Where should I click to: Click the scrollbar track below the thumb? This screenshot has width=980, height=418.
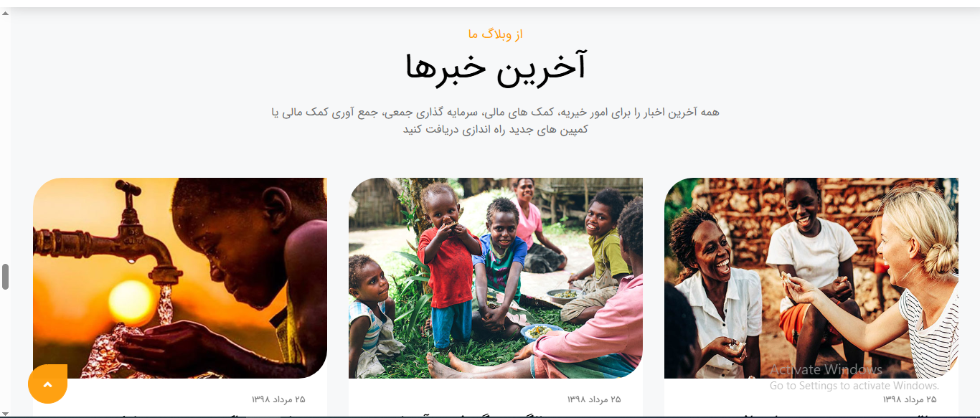(5, 348)
